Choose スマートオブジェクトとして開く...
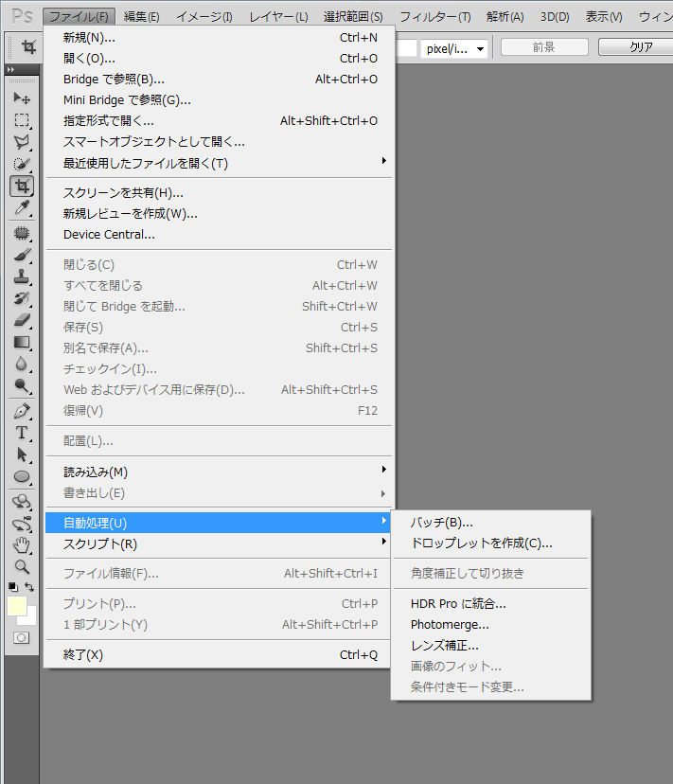Viewport: 673px width, 784px height. (219, 141)
